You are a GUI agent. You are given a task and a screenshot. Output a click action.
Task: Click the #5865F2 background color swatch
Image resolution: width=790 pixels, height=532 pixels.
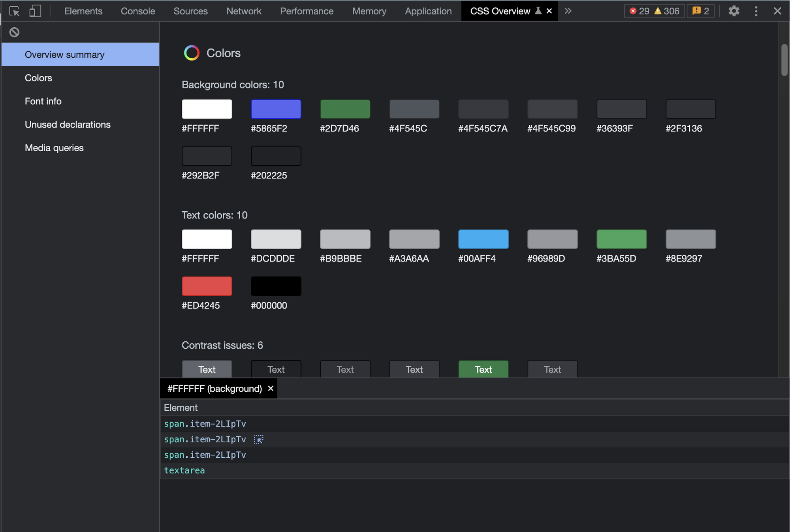tap(276, 109)
